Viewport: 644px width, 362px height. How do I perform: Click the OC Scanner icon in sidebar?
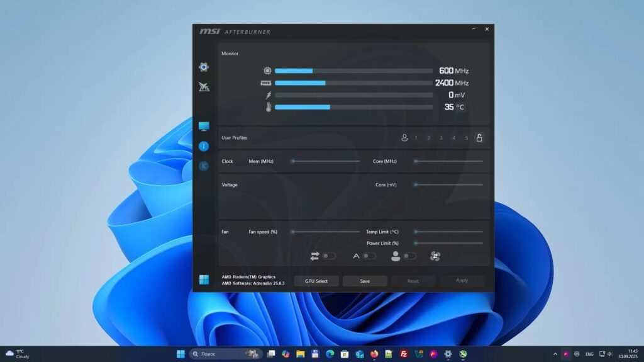[204, 87]
